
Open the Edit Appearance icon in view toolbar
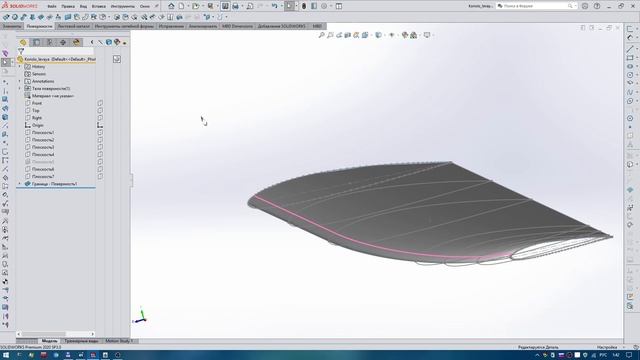[405, 35]
